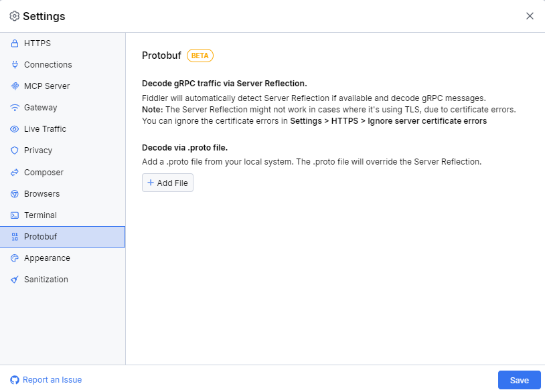Viewport: 545px width, 392px height.
Task: Open MCP Server settings via its icon
Action: [x=15, y=86]
